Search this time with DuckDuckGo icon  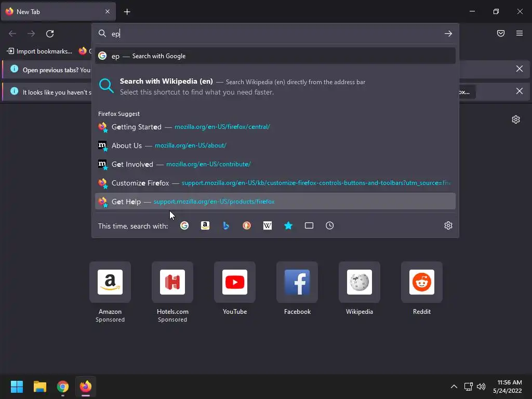coord(247,225)
